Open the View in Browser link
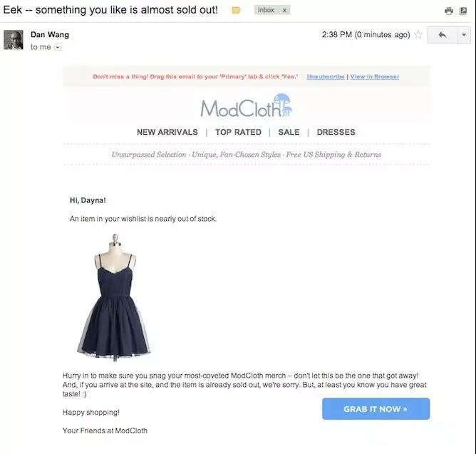476x454 pixels. point(375,76)
